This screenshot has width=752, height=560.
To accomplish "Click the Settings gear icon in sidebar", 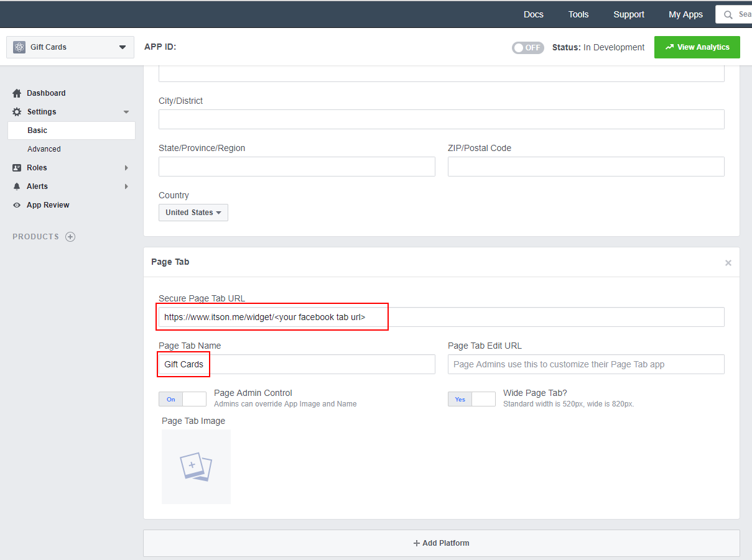I will [17, 112].
